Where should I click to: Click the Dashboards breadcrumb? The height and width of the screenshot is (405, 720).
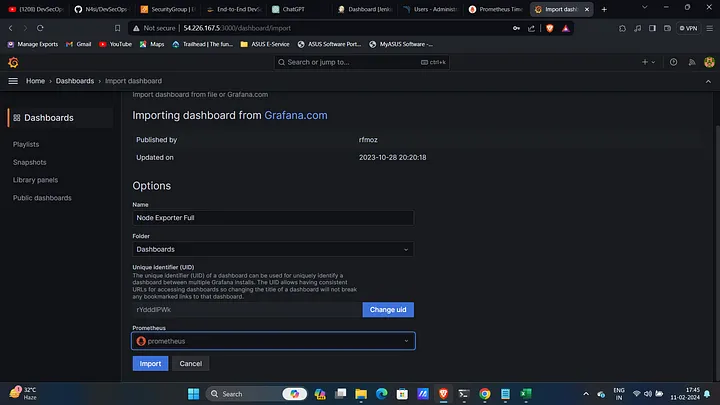click(75, 81)
